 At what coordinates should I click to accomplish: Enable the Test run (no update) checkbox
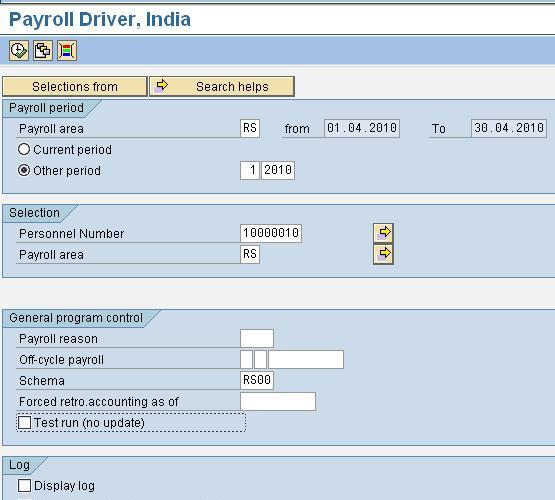24,423
